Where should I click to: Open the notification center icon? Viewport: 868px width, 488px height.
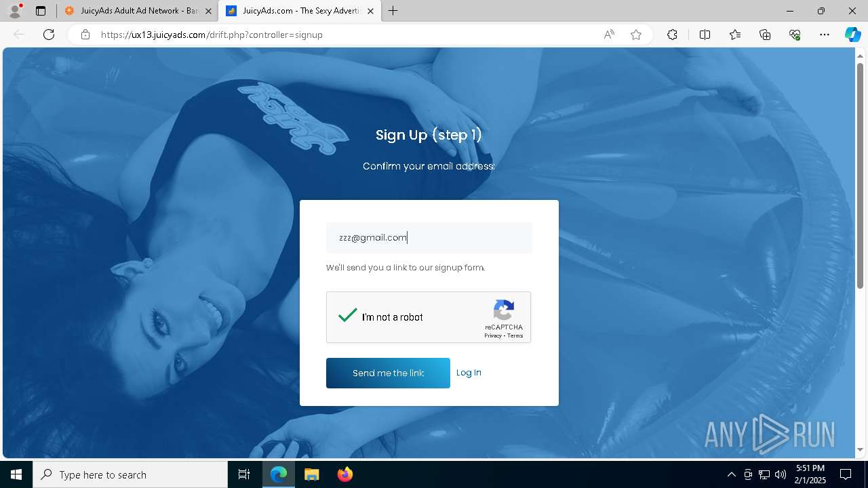846,474
